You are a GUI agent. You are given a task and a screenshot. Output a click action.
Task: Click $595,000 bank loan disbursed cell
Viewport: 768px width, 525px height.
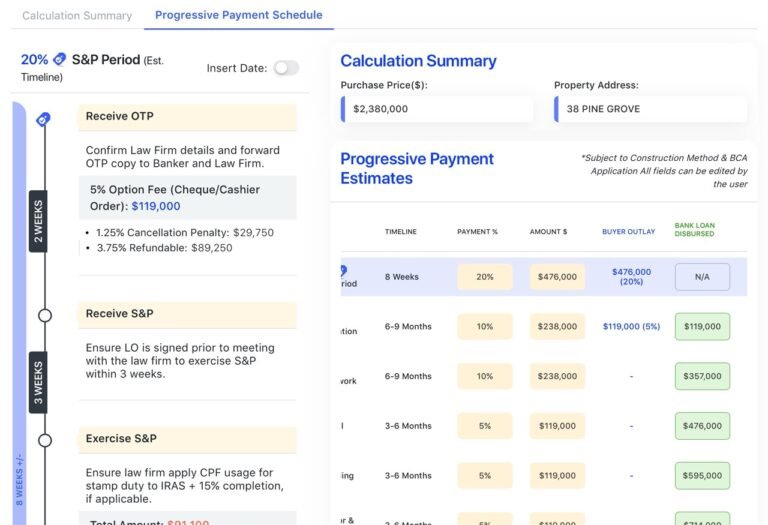tap(702, 476)
